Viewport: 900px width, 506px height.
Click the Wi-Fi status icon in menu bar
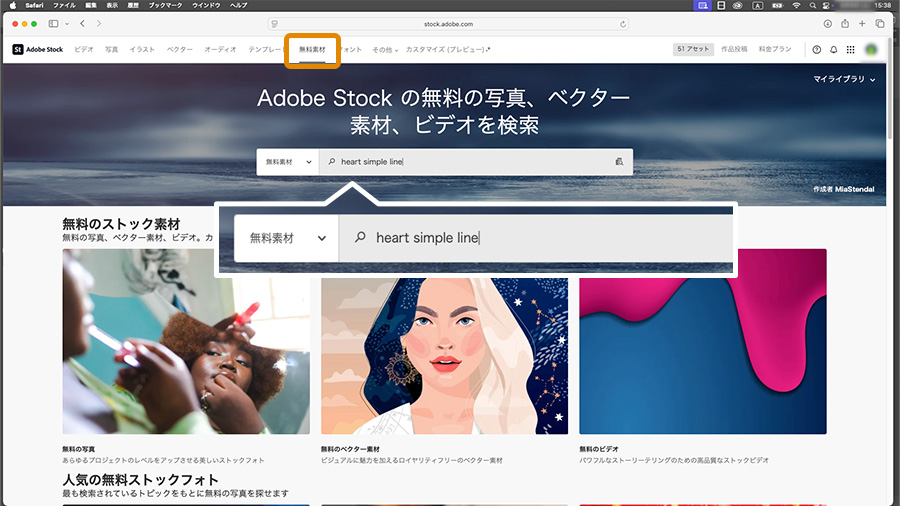[x=796, y=5]
